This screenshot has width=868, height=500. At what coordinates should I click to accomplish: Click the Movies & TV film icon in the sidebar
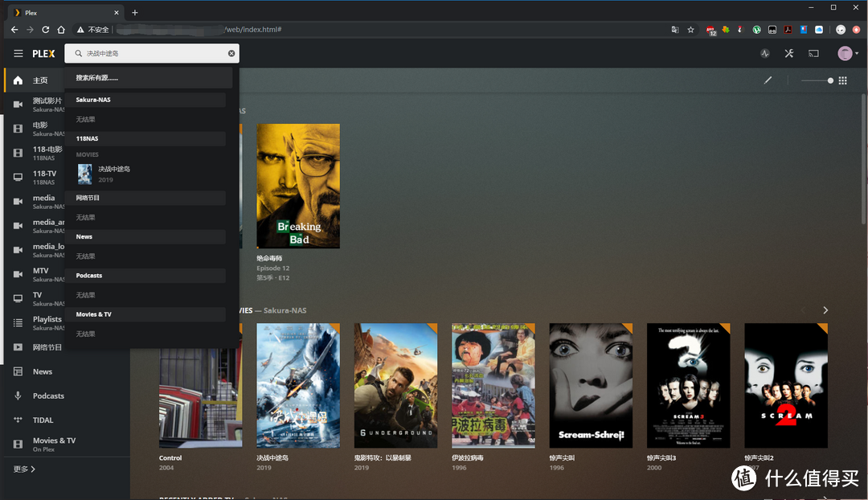[18, 444]
